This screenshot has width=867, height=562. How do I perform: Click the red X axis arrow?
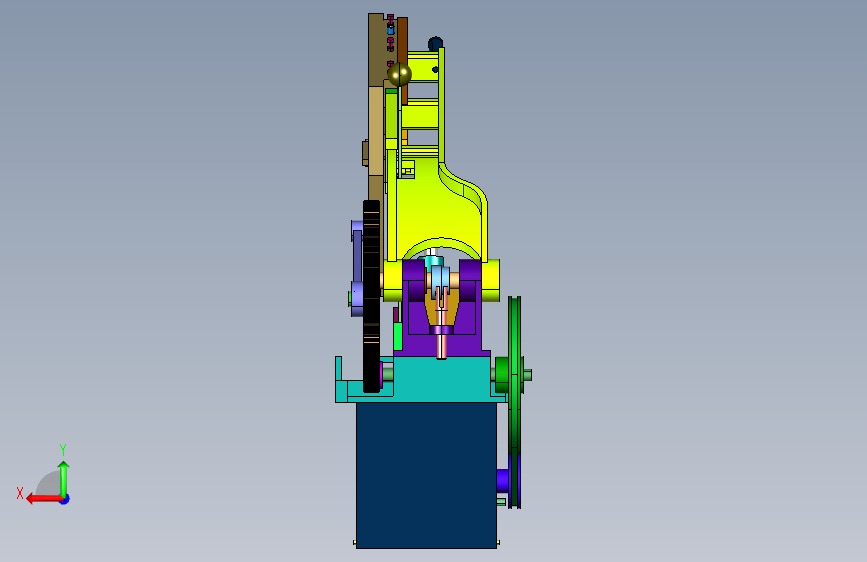coord(44,499)
